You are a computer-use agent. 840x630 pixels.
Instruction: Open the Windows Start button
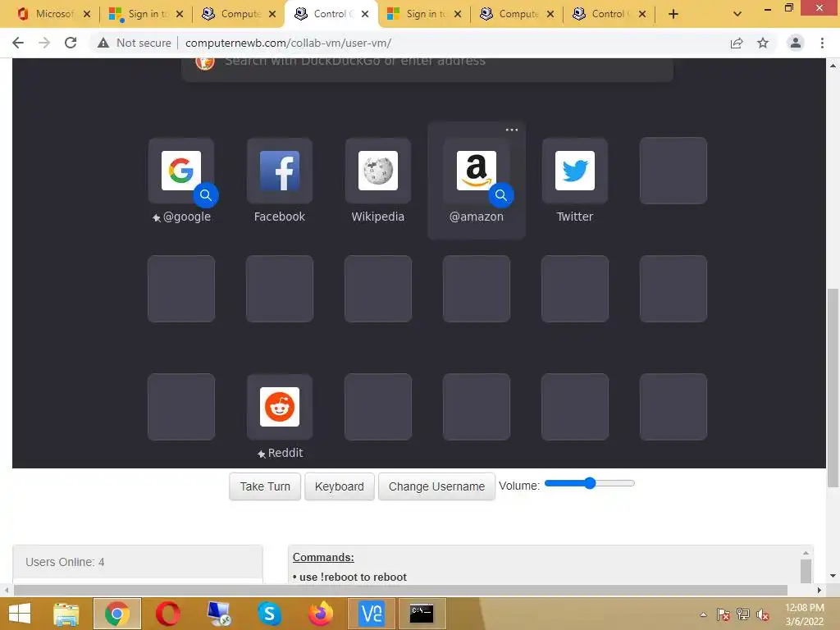point(20,614)
